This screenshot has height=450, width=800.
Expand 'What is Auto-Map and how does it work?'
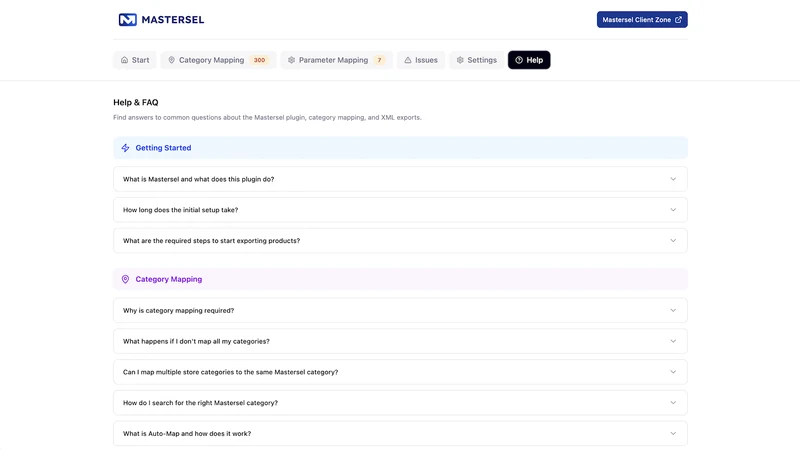tap(400, 433)
